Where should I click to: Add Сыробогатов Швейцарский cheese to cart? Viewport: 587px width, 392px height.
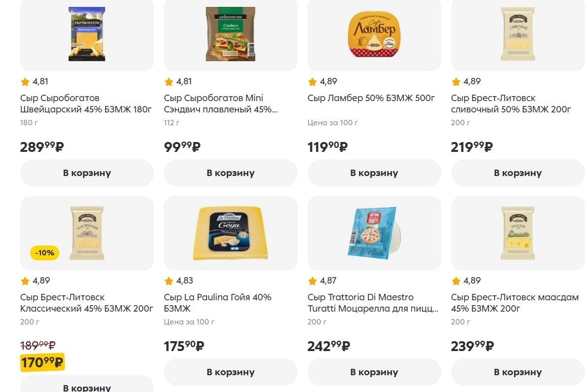pos(87,173)
